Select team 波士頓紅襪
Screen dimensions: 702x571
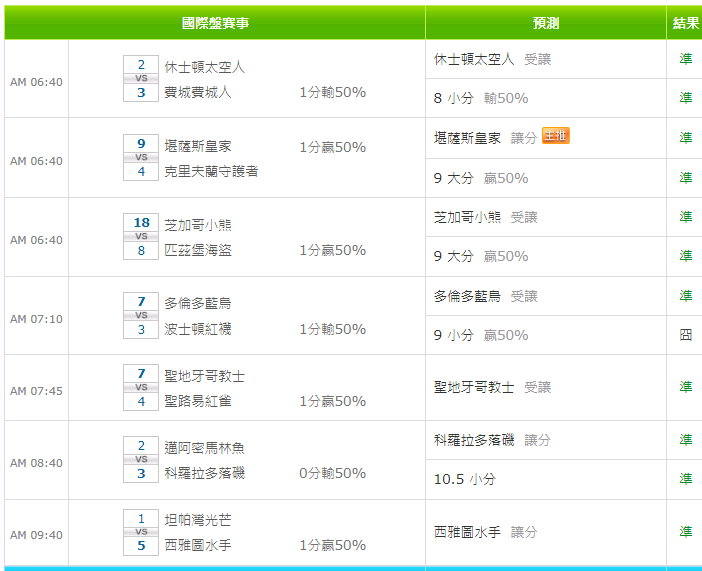pyautogui.click(x=197, y=329)
